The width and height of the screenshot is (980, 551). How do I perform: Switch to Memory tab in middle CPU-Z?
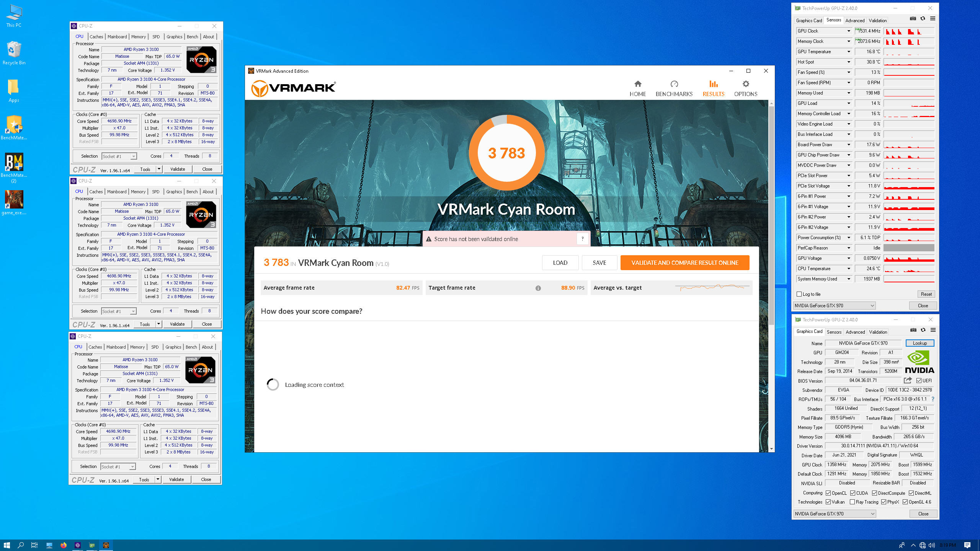[138, 192]
